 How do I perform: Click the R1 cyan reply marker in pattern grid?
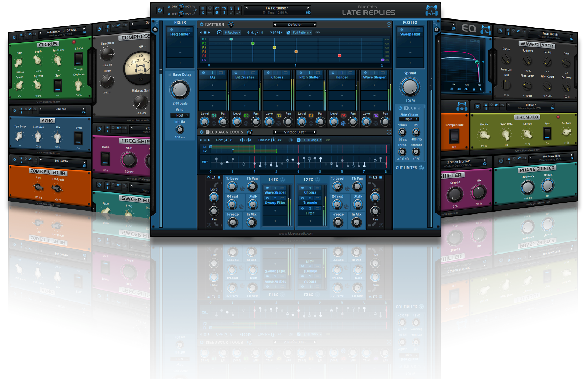tap(231, 39)
